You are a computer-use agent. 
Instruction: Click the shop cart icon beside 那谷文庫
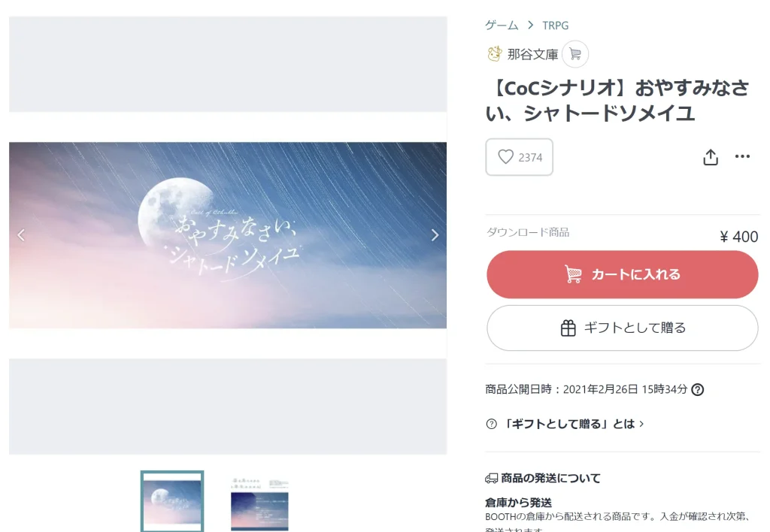click(x=575, y=54)
